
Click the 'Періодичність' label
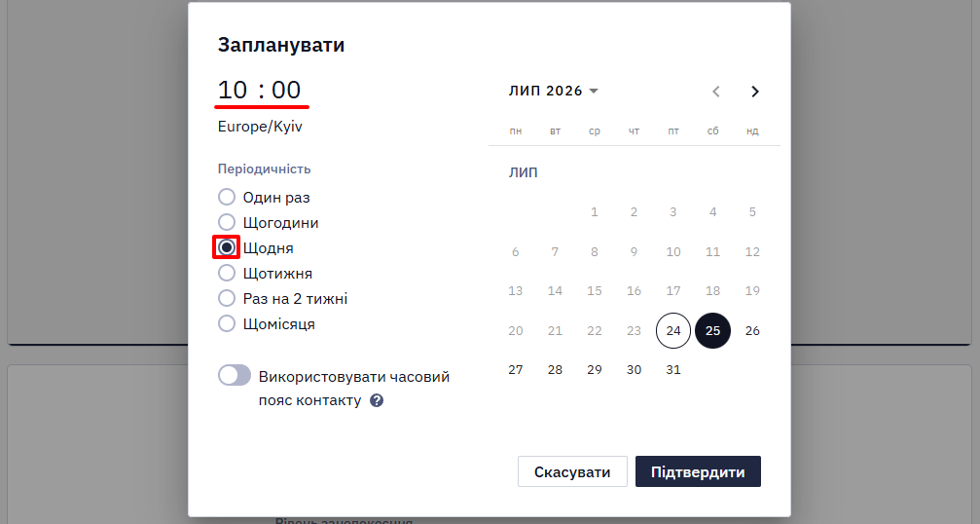point(265,169)
